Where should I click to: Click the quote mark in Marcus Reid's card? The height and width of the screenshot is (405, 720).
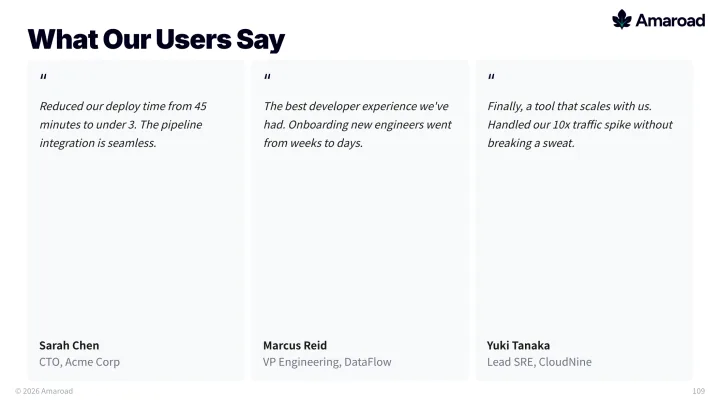point(267,78)
